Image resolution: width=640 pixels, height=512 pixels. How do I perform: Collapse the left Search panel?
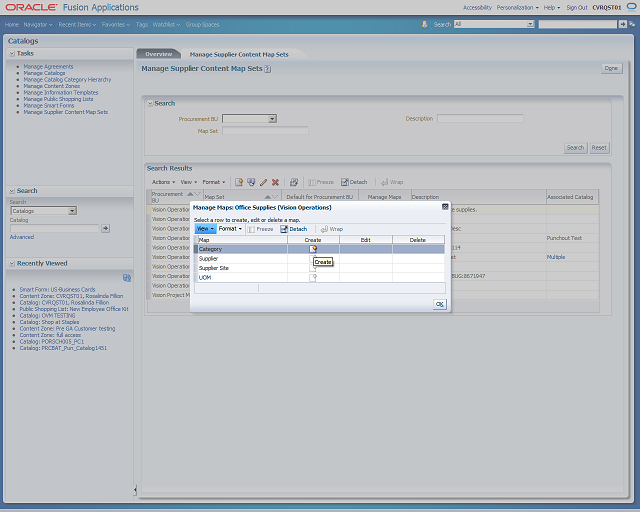[x=12, y=191]
